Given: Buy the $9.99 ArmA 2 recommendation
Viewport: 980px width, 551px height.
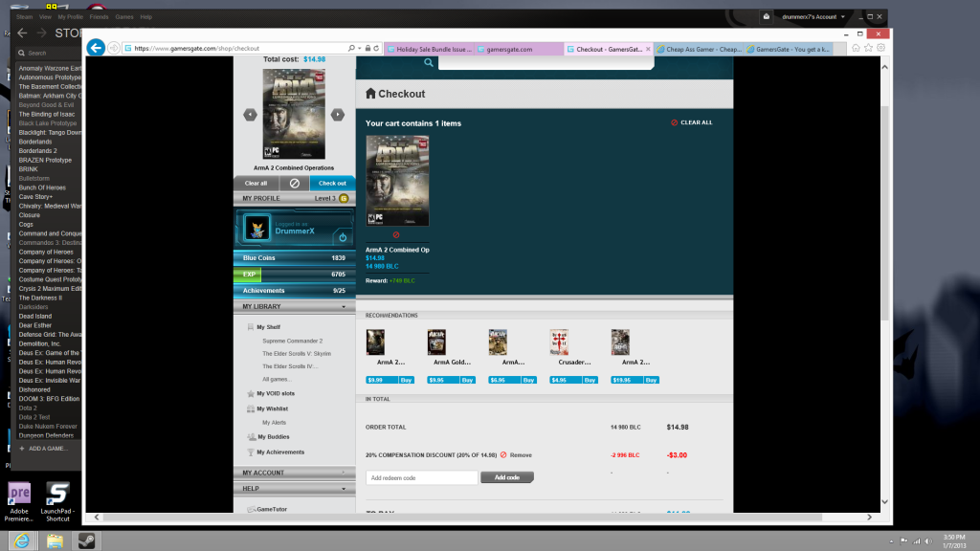Looking at the screenshot, I should click(406, 380).
